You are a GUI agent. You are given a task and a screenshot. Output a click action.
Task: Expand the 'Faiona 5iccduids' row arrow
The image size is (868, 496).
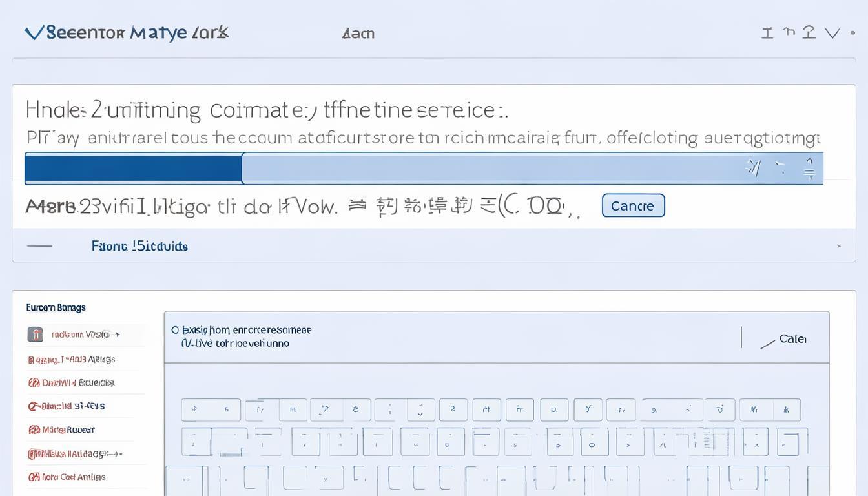click(838, 246)
